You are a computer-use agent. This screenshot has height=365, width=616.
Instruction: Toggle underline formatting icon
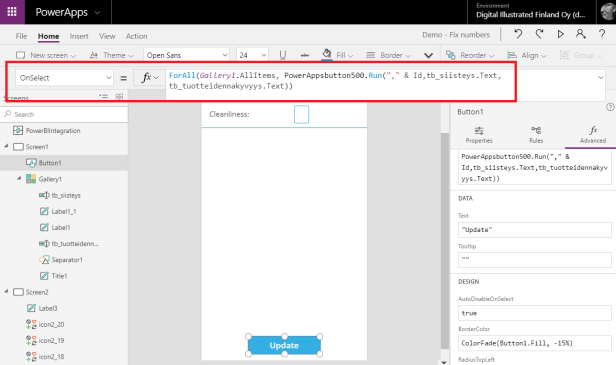pyautogui.click(x=283, y=55)
